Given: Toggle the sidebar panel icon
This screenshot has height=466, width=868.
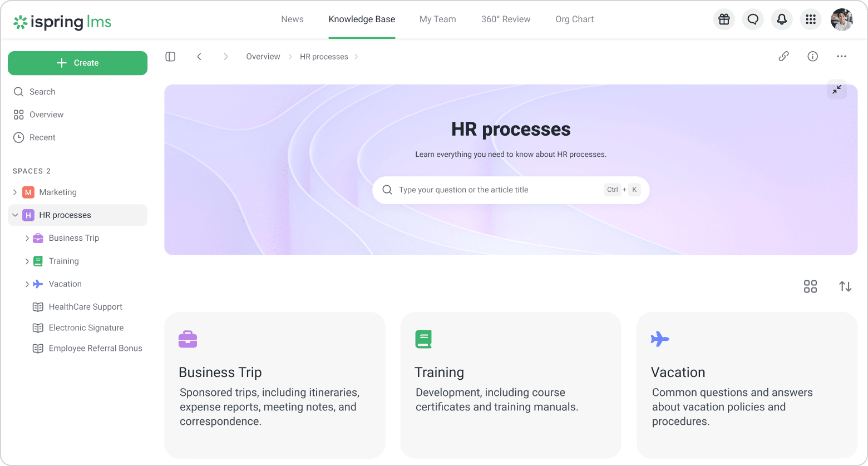Looking at the screenshot, I should 170,57.
